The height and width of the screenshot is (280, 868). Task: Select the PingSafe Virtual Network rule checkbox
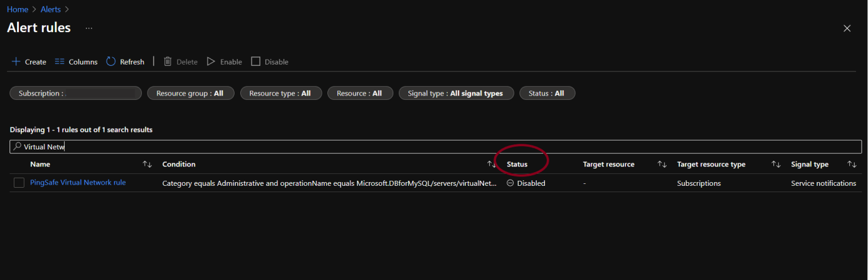click(19, 183)
